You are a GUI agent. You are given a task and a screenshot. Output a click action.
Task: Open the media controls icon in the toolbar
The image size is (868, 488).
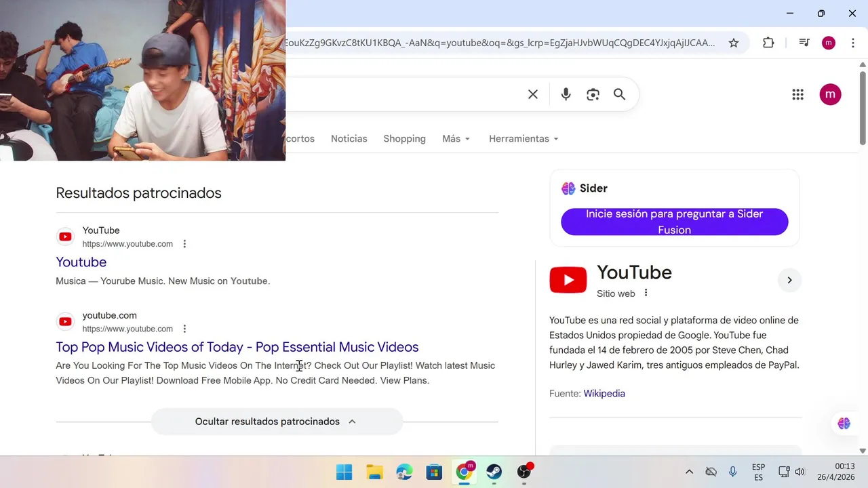pyautogui.click(x=804, y=43)
